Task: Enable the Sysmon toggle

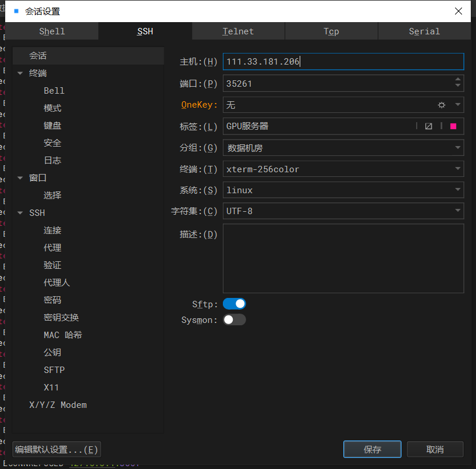Action: pyautogui.click(x=234, y=319)
